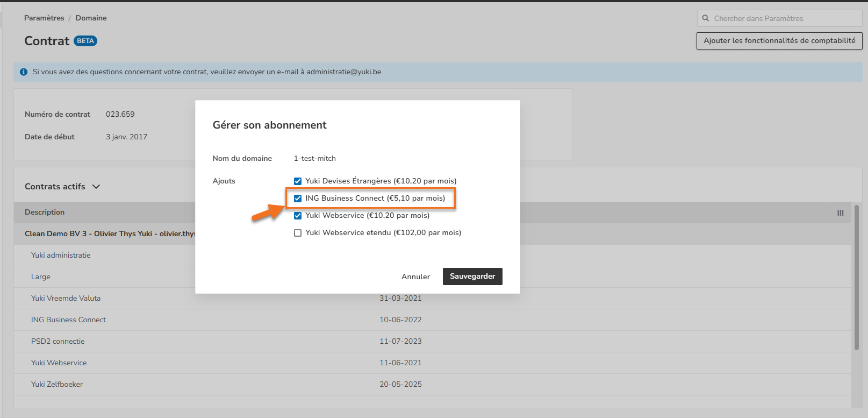
Task: Select the Yuki Vreemde Valuta row
Action: point(433,299)
